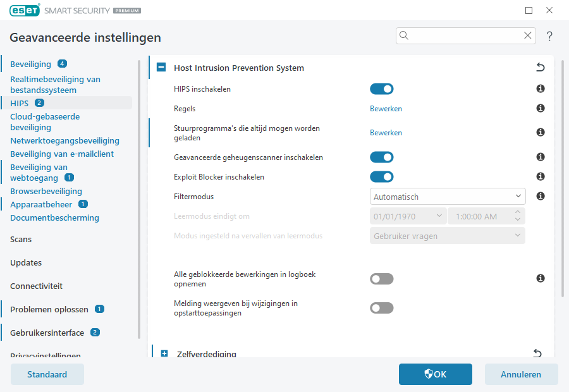569x392 pixels.
Task: Open the help question mark icon
Action: click(549, 36)
